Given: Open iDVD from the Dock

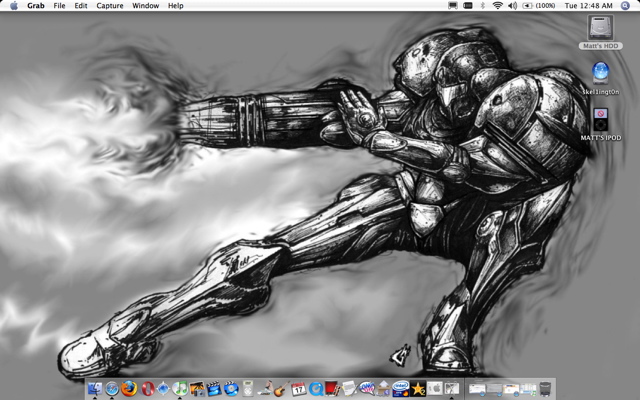Looking at the screenshot, I should click(x=231, y=388).
